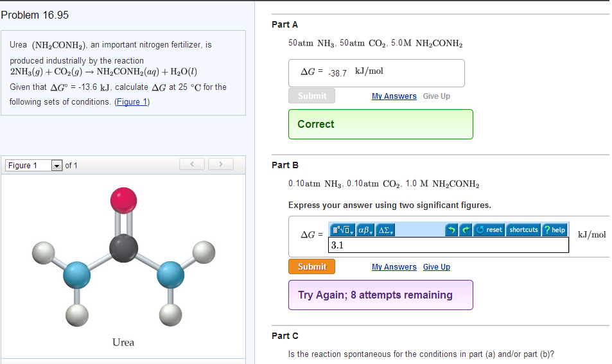Submit the Part B answer

click(311, 266)
